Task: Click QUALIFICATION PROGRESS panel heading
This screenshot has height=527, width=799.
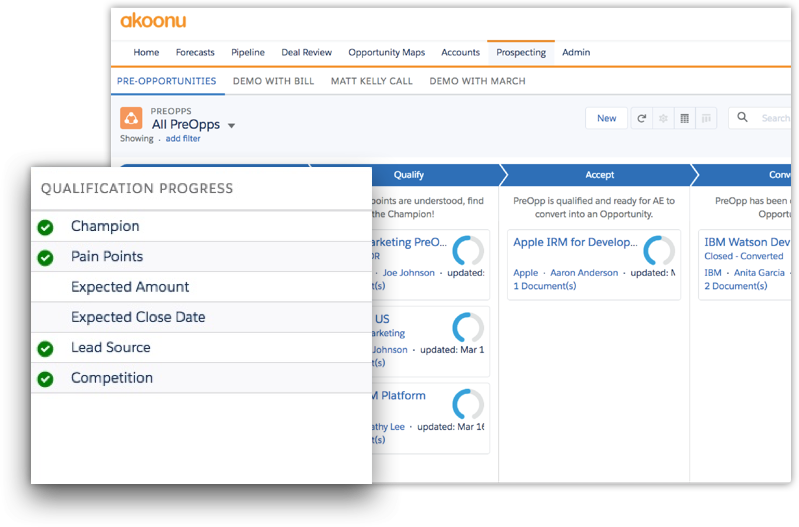Action: point(137,189)
